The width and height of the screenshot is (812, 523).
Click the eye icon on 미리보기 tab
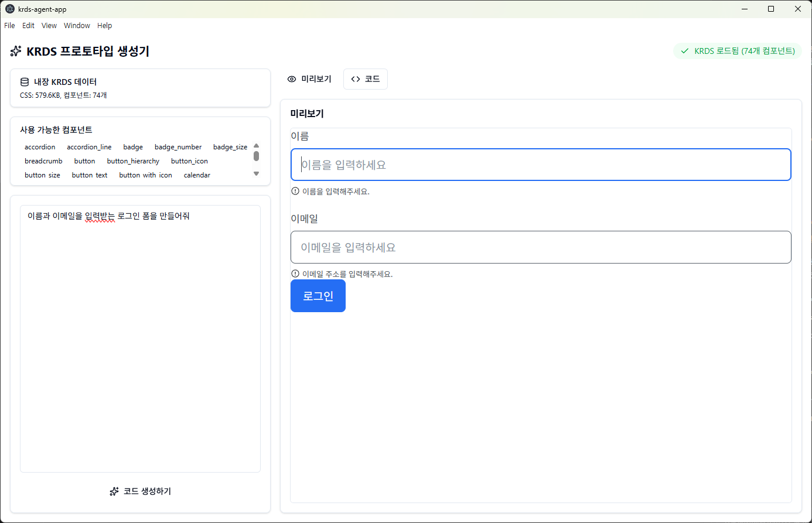(x=292, y=79)
